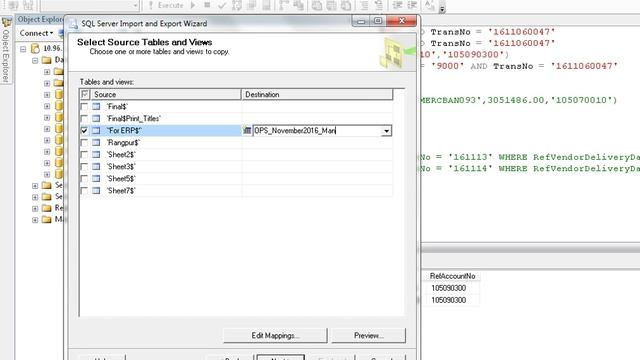640x360 pixels.
Task: Check the 'Rangpur$' source checkbox
Action: point(84,142)
